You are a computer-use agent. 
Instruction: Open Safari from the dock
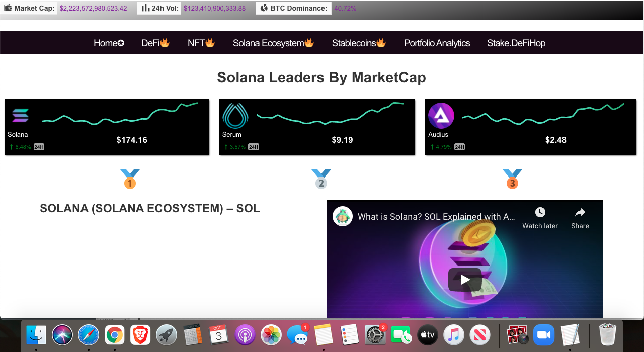pyautogui.click(x=89, y=335)
